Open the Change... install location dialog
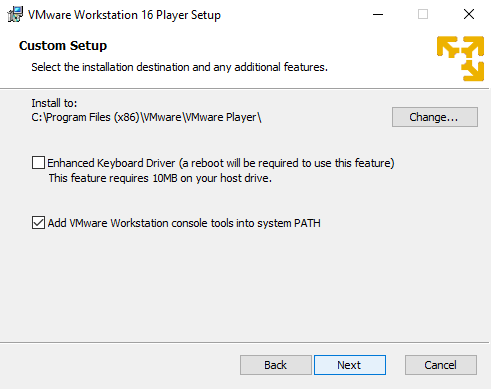 pos(435,117)
